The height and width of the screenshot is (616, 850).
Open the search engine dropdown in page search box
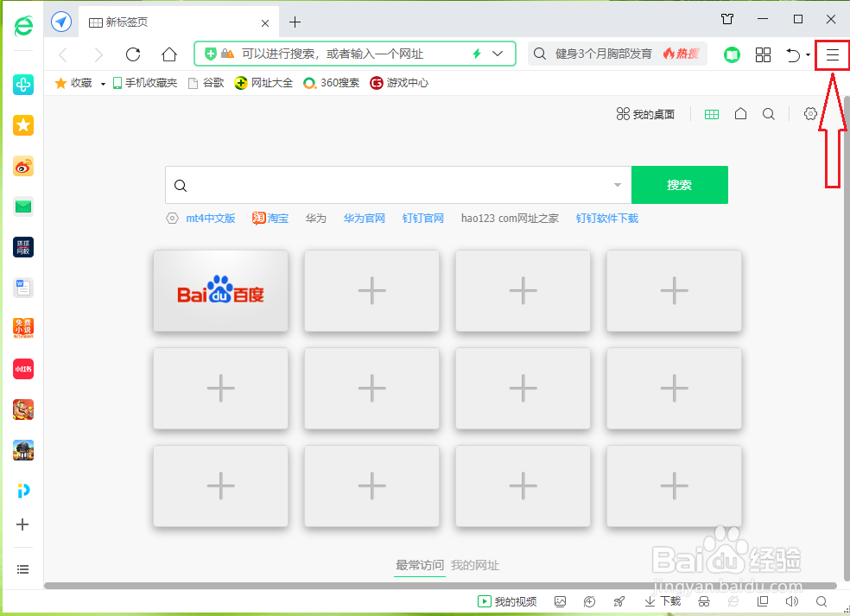coord(617,185)
